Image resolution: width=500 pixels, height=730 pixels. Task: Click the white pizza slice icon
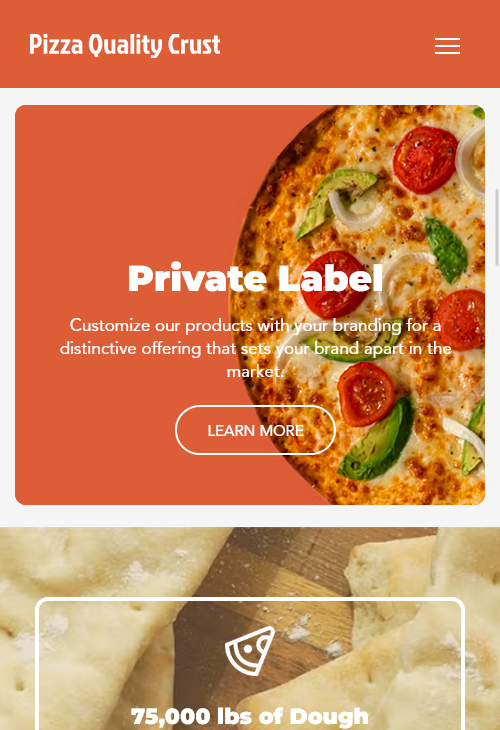coord(250,650)
